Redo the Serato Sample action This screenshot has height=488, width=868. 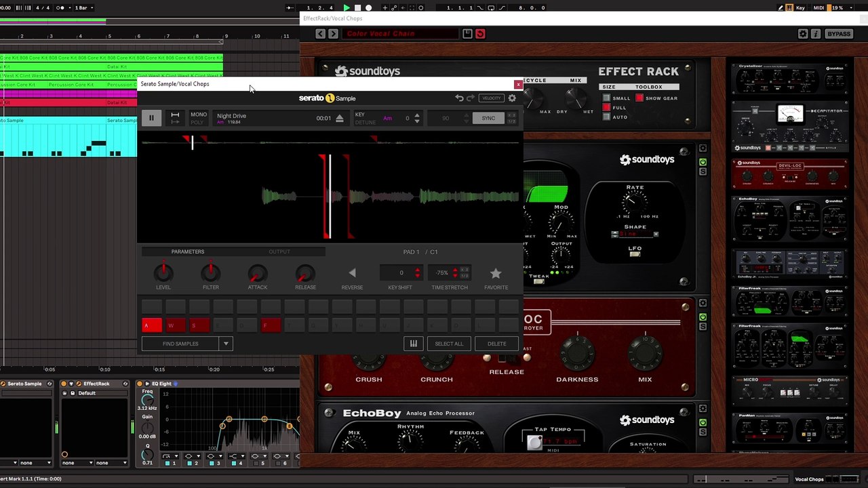pyautogui.click(x=471, y=98)
